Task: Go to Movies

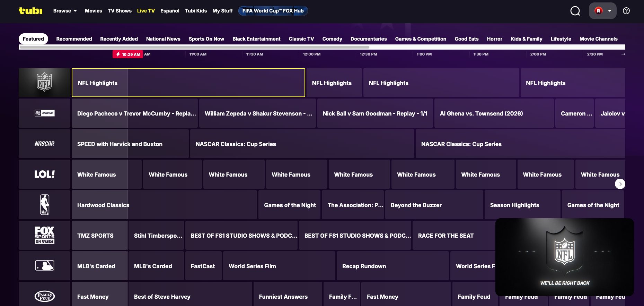Action: tap(94, 11)
